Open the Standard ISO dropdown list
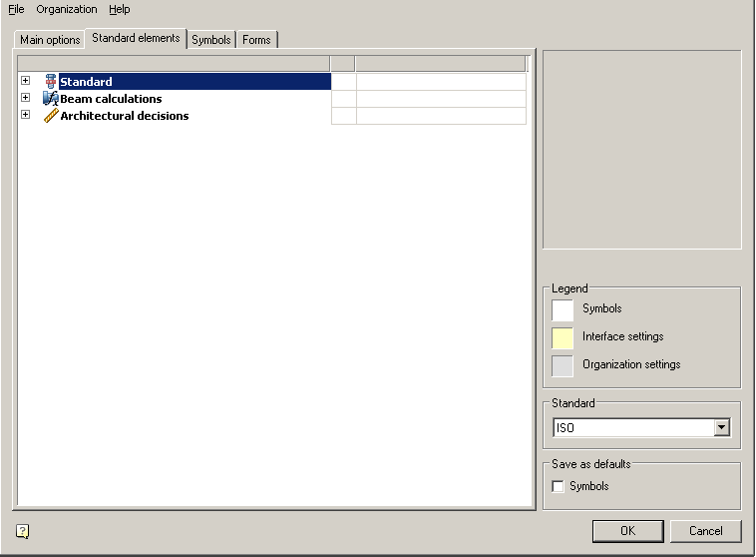Screen dimensions: 756x557 tap(722, 428)
